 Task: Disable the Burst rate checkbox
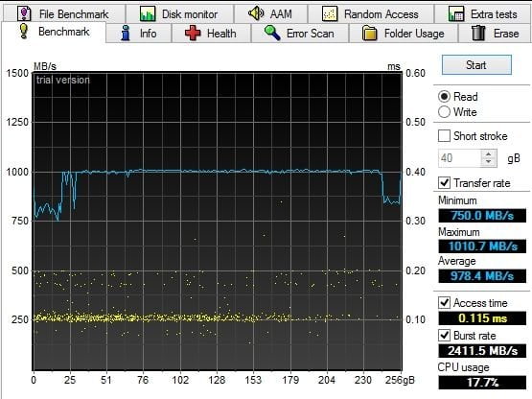tap(444, 336)
